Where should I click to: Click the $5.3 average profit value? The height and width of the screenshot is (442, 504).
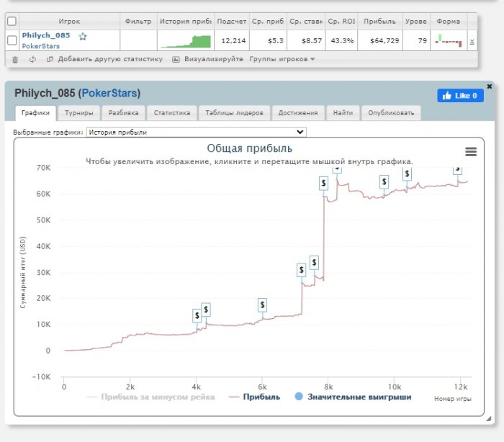pos(276,41)
